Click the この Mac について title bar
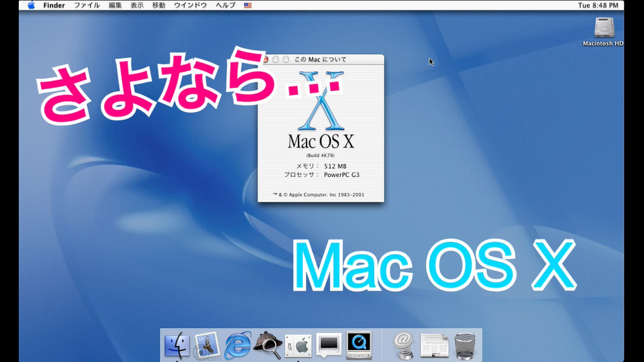 pos(321,60)
